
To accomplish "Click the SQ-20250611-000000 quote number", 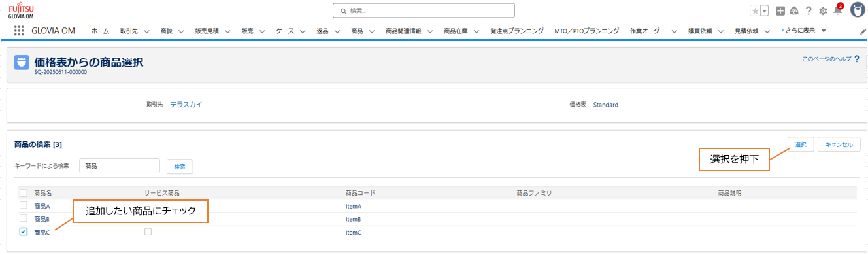I will (61, 72).
